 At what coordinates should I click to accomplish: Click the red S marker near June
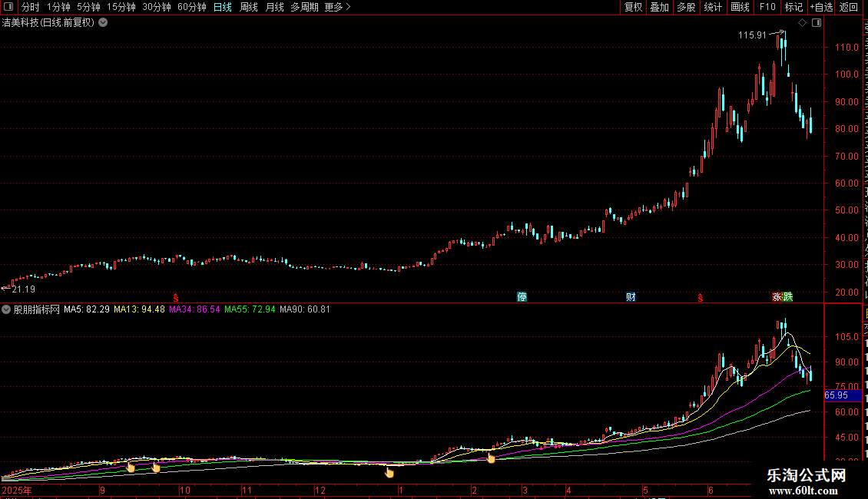tap(701, 298)
